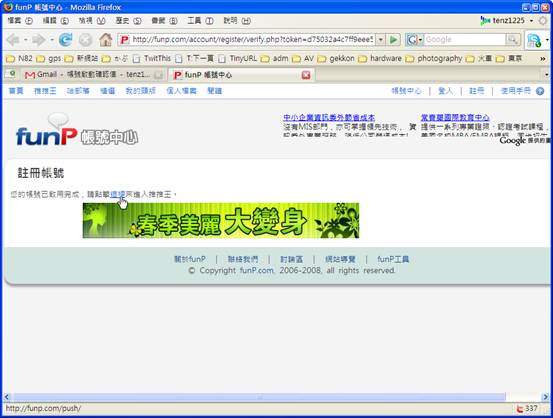Click the 春季美麗大變身 banner
The width and height of the screenshot is (553, 418).
click(x=221, y=220)
